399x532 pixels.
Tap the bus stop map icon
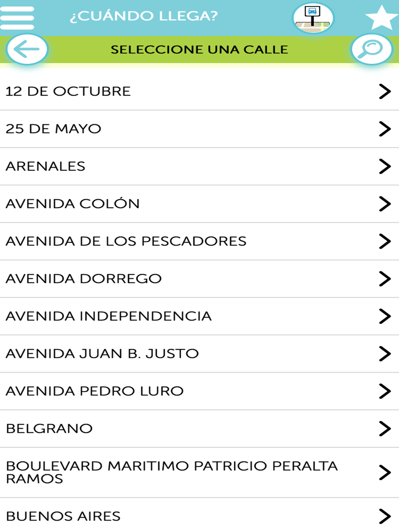coord(313,18)
